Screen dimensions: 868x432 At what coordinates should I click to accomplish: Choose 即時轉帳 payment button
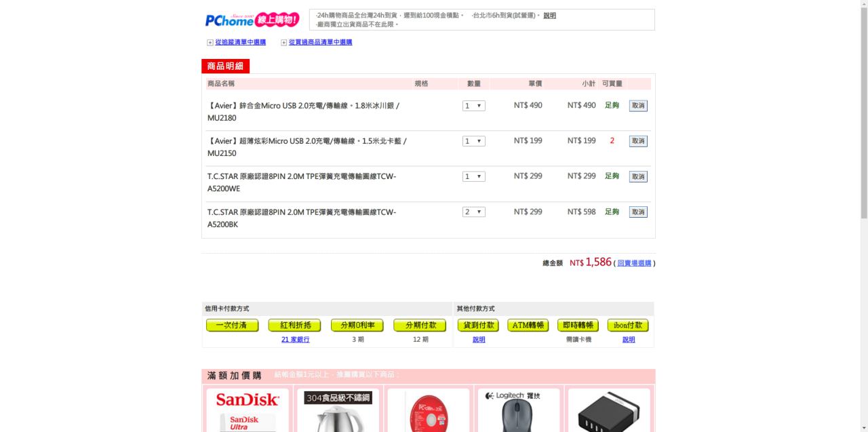pos(578,326)
